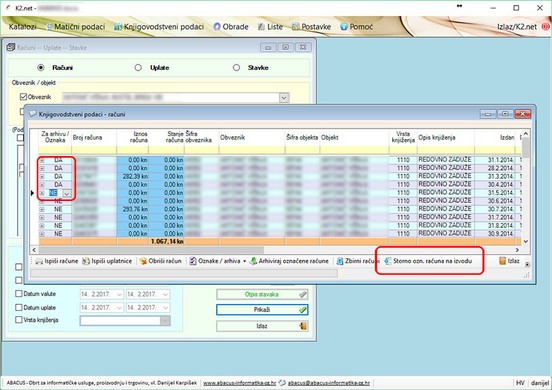This screenshot has width=552, height=390.
Task: Click the grid's scroll-up arrow
Action: [526, 134]
